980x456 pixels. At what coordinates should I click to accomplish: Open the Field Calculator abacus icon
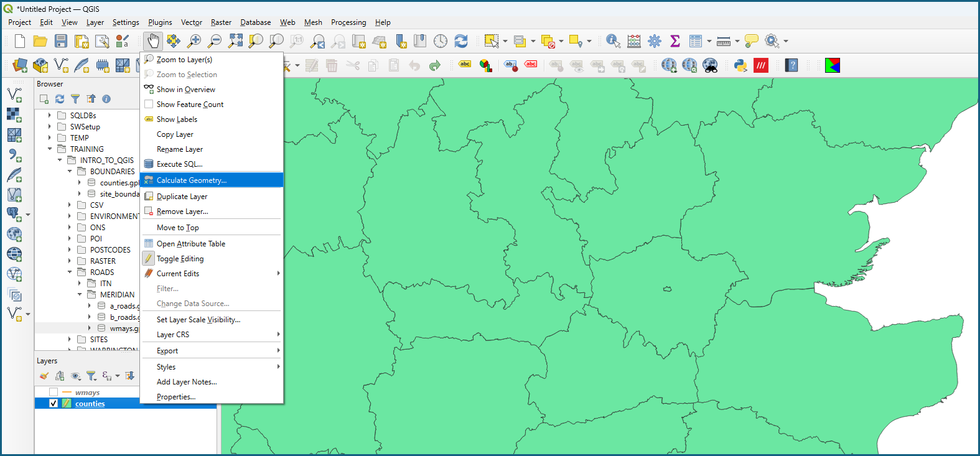(634, 41)
